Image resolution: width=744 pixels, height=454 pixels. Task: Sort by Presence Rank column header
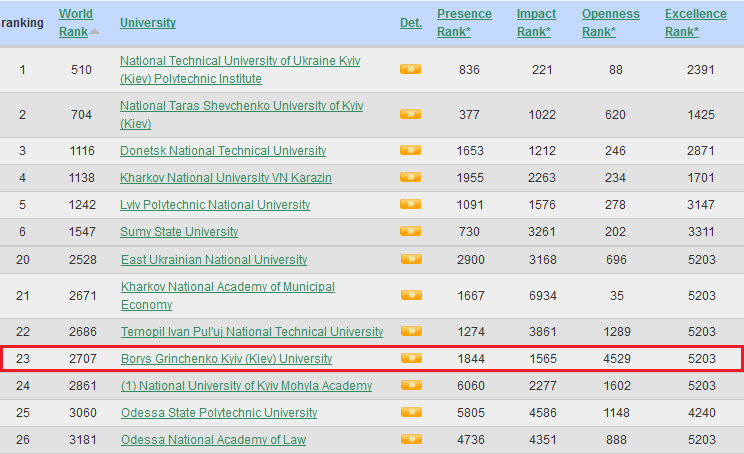coord(464,22)
